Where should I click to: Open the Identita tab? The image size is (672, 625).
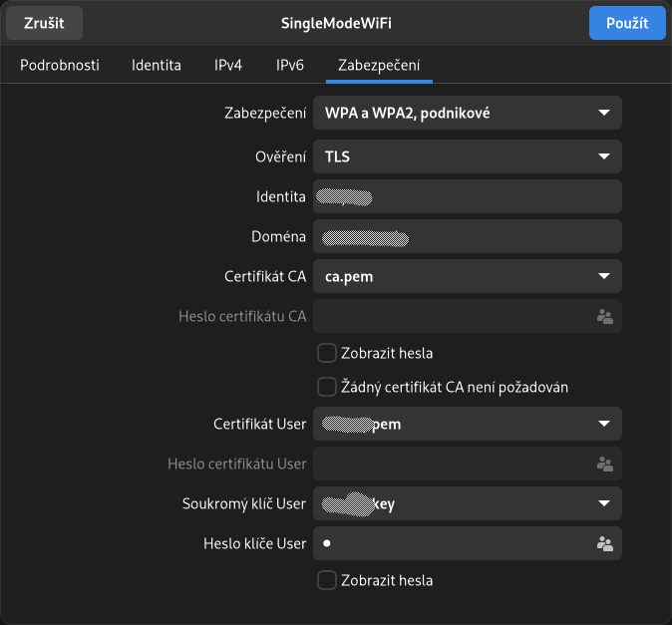(157, 66)
